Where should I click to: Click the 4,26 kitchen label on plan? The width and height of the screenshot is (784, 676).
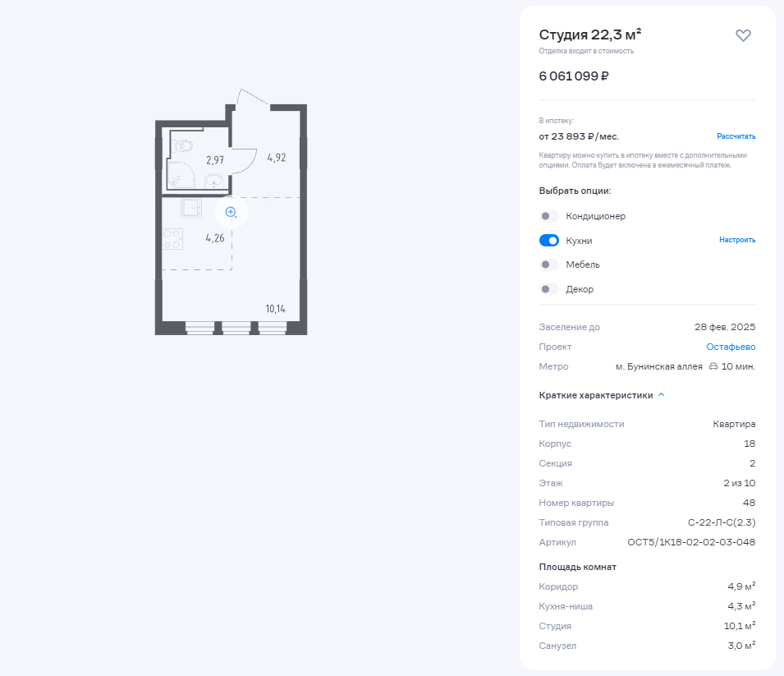click(215, 238)
